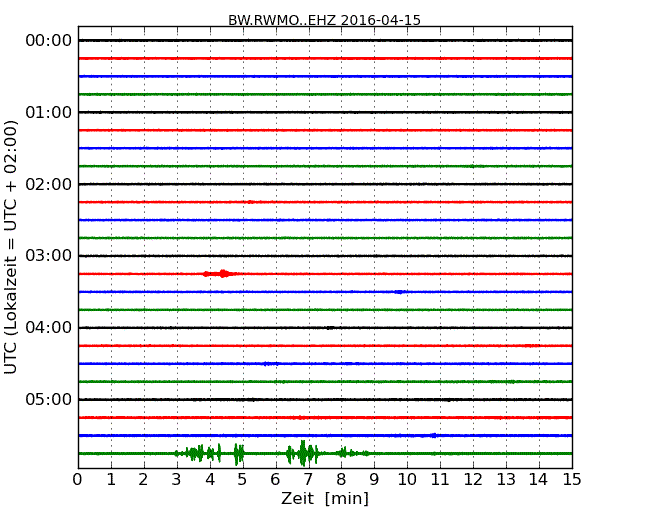Click x-axis tick label 5
Screen dimensions: 650x520
[x=242, y=479]
